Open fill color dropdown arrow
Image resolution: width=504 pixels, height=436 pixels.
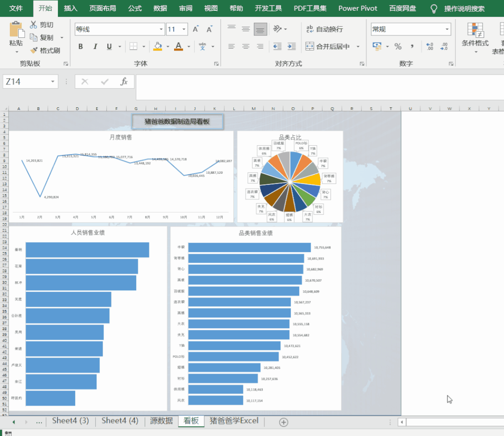pyautogui.click(x=168, y=46)
